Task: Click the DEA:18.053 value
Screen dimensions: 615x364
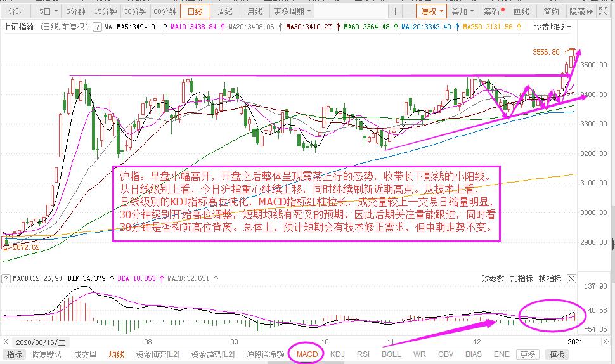Action: click(136, 278)
